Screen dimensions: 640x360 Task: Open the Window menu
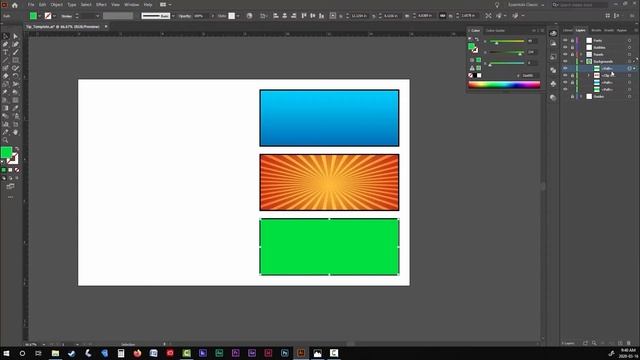coord(131,5)
